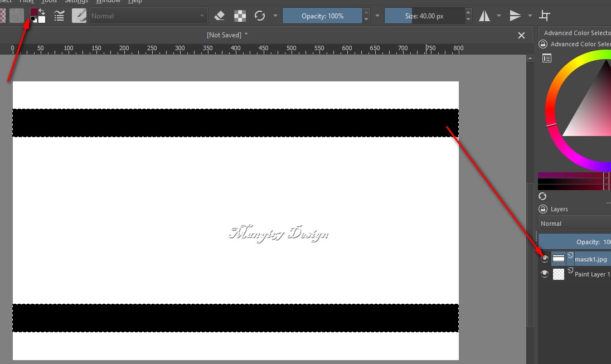Lock the Advanced Color Selector docker

click(x=543, y=44)
